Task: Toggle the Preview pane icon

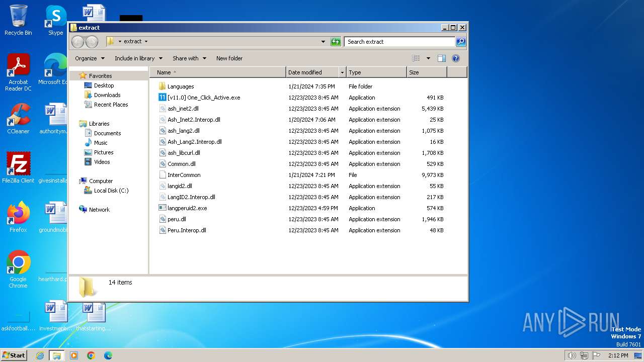Action: pos(441,58)
